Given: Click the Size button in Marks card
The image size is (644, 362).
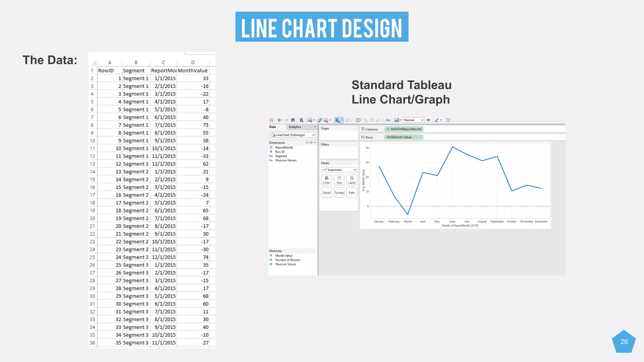Looking at the screenshot, I should click(339, 180).
